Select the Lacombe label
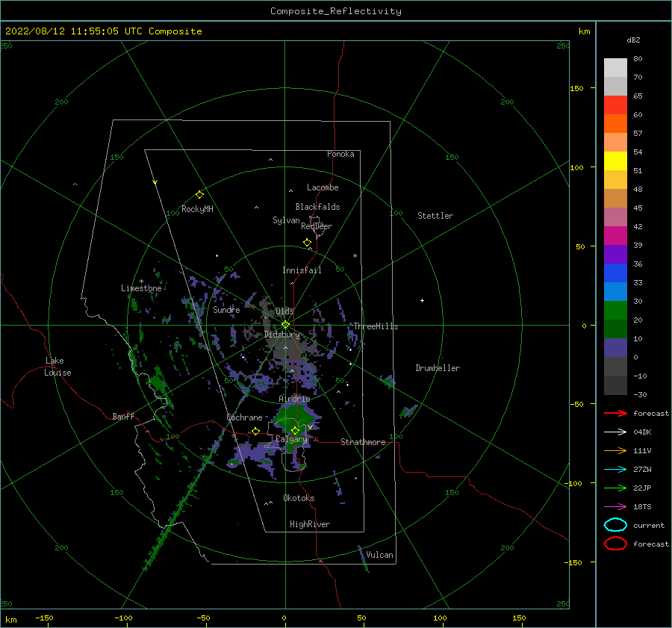The image size is (672, 628). pyautogui.click(x=323, y=187)
